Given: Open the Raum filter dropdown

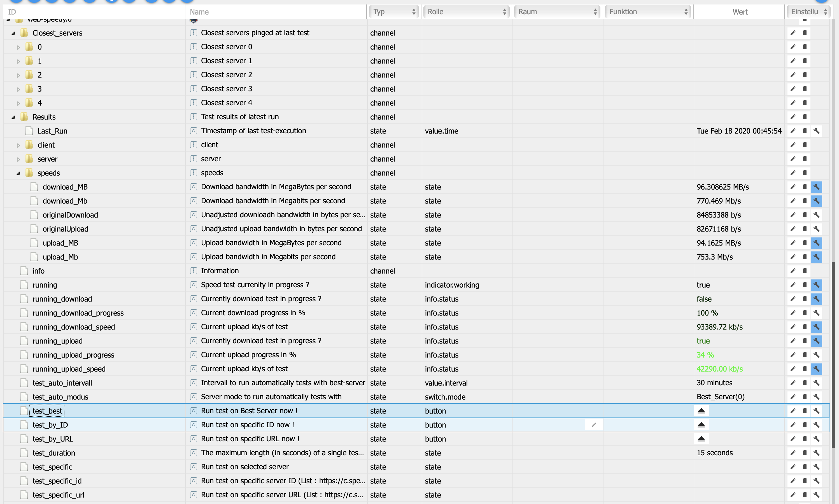Looking at the screenshot, I should click(x=557, y=12).
